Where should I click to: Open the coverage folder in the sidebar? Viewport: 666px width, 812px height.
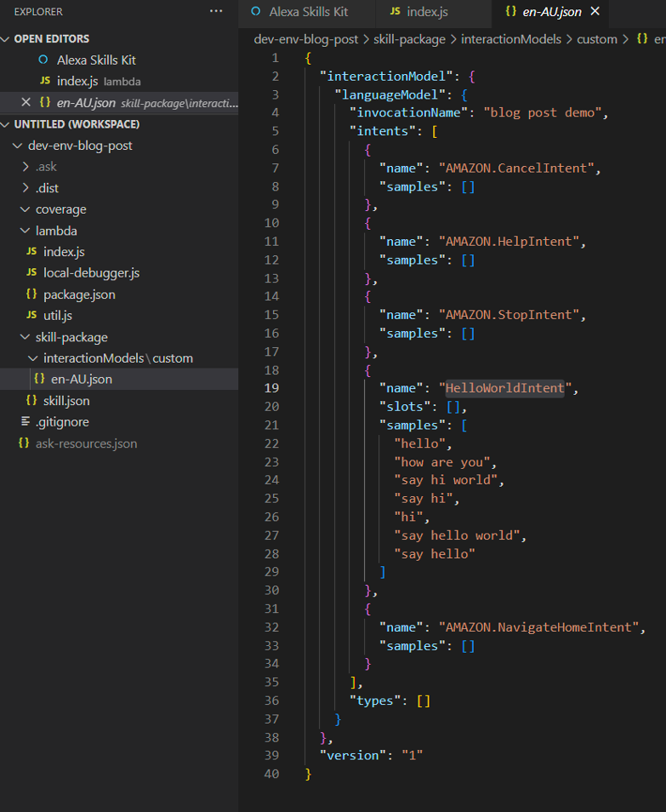pyautogui.click(x=60, y=209)
